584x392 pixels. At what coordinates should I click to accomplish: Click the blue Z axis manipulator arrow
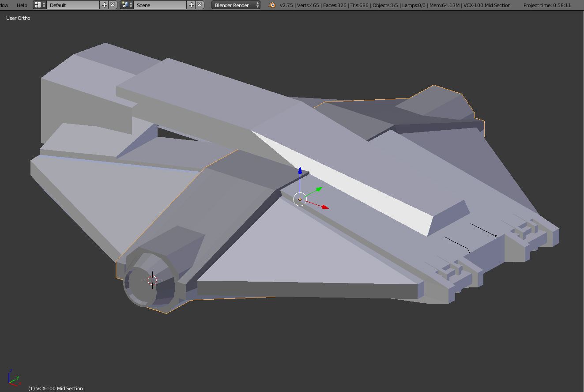300,170
